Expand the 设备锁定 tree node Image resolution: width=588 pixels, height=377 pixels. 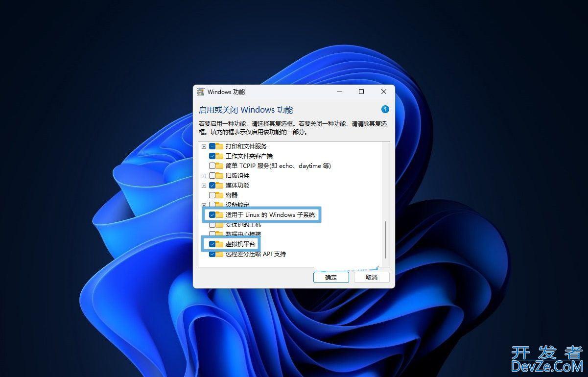pyautogui.click(x=204, y=205)
